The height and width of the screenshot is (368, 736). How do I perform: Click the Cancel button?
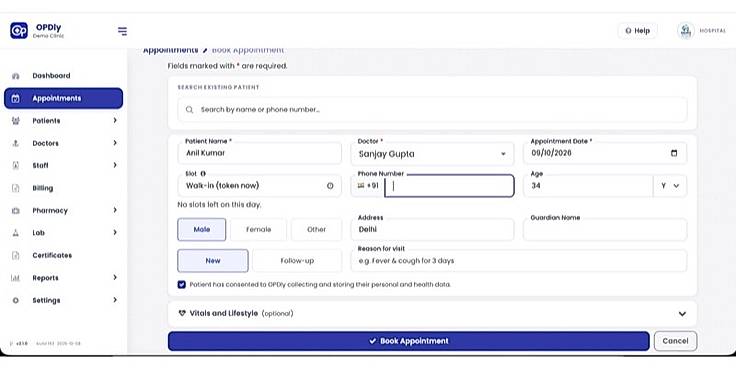pyautogui.click(x=675, y=341)
